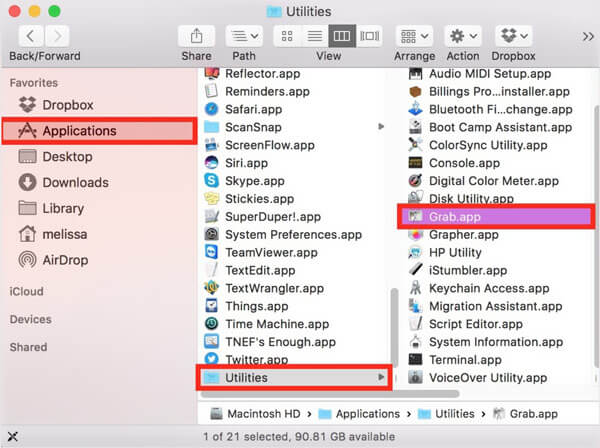Go back with the Back arrow button
Viewport: 600px width, 448px height.
point(31,36)
